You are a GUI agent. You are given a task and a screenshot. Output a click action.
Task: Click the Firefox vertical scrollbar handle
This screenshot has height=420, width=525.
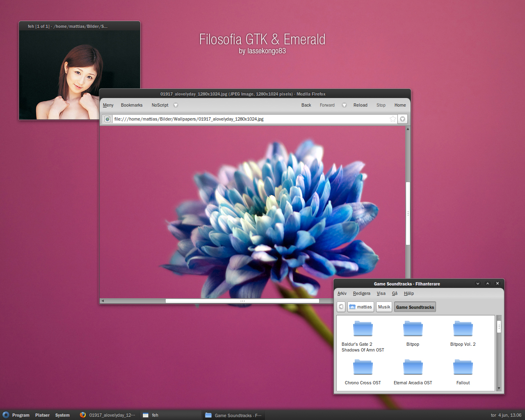[408, 213]
